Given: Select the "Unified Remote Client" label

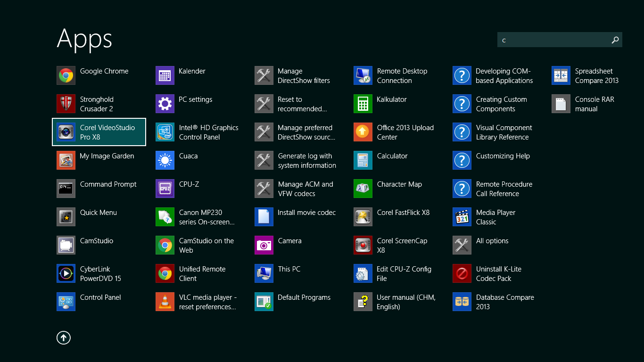Looking at the screenshot, I should 202,274.
